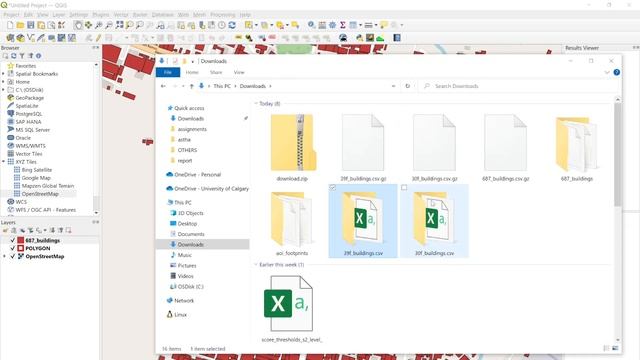
Task: Click the Enable Properties info icon in Browser
Action: (38, 56)
